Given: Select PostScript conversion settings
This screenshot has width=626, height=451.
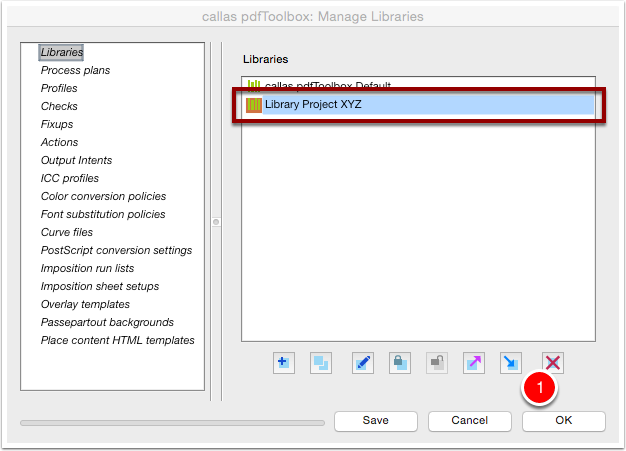Looking at the screenshot, I should tap(116, 250).
